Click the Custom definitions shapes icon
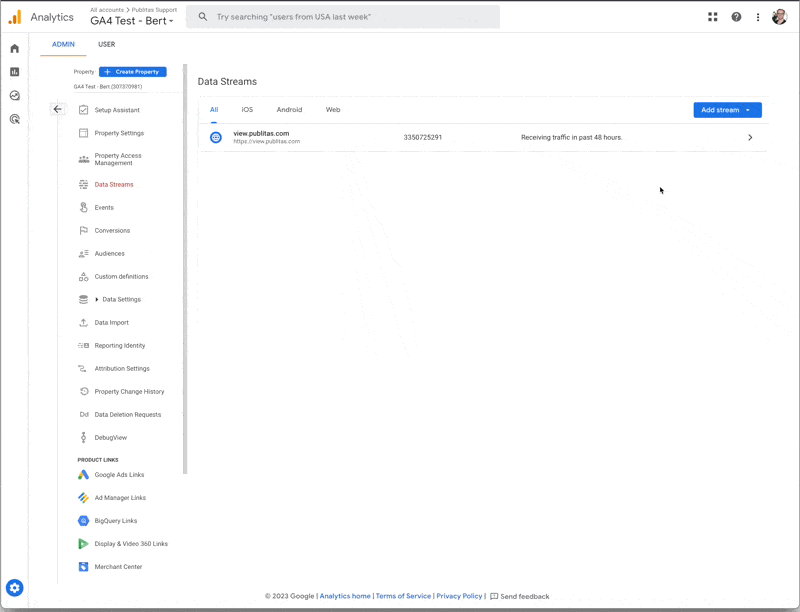 (84, 276)
